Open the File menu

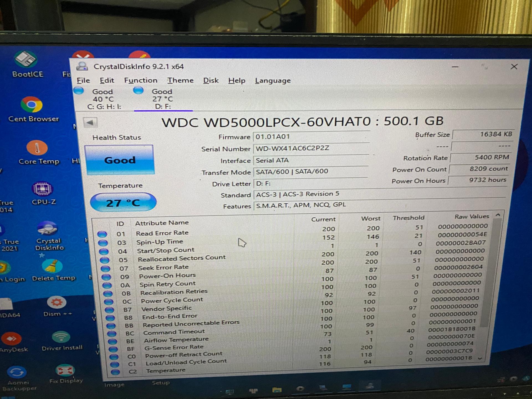pyautogui.click(x=83, y=81)
